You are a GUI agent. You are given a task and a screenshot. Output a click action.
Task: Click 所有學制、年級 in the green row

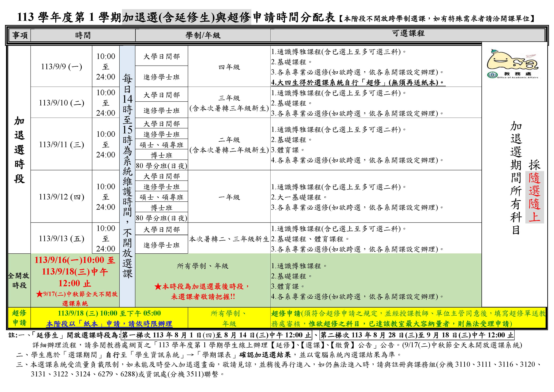[202, 266]
